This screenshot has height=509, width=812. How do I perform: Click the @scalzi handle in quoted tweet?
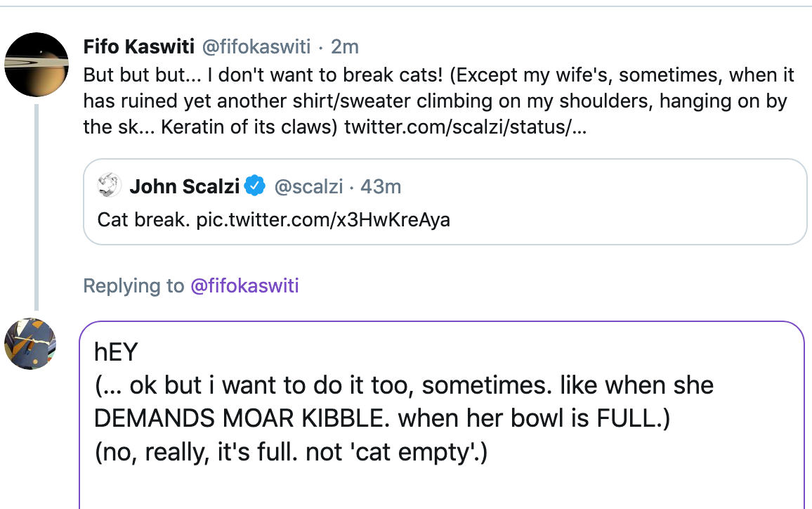(308, 186)
